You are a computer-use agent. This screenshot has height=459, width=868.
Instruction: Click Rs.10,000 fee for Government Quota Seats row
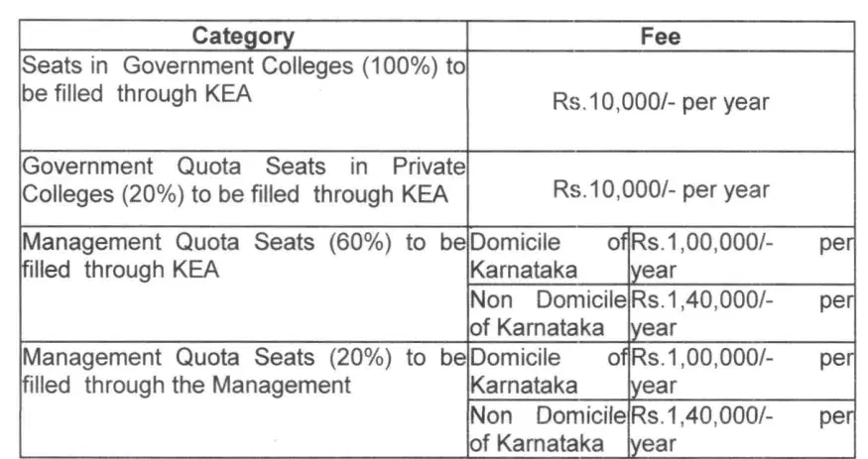click(661, 189)
